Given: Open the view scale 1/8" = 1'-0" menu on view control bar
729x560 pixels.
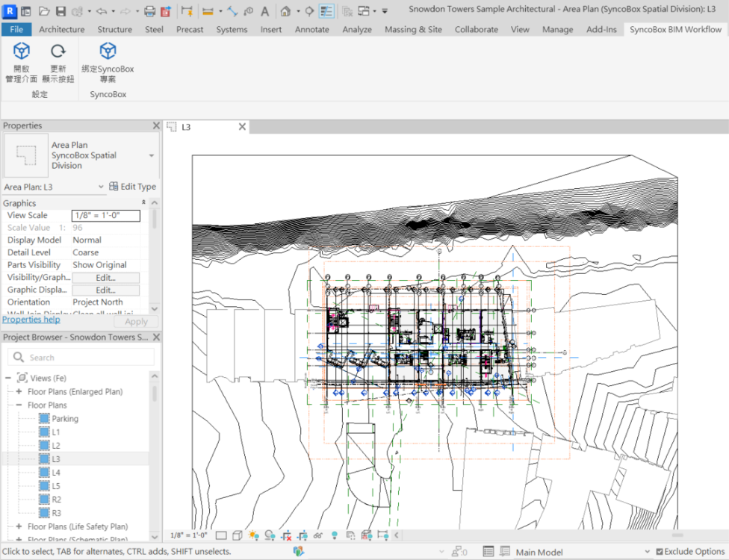Looking at the screenshot, I should click(x=189, y=535).
